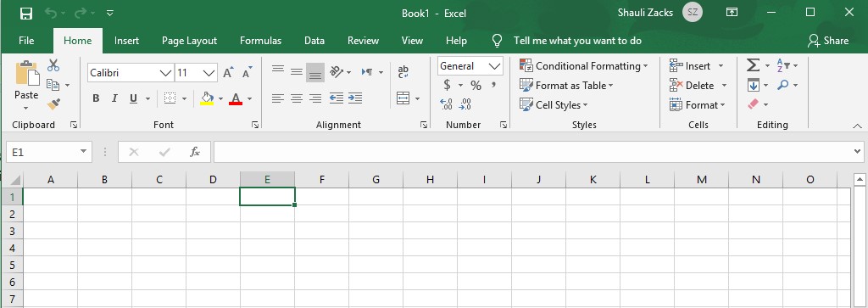
Task: Click the Increase Indent icon
Action: [355, 98]
